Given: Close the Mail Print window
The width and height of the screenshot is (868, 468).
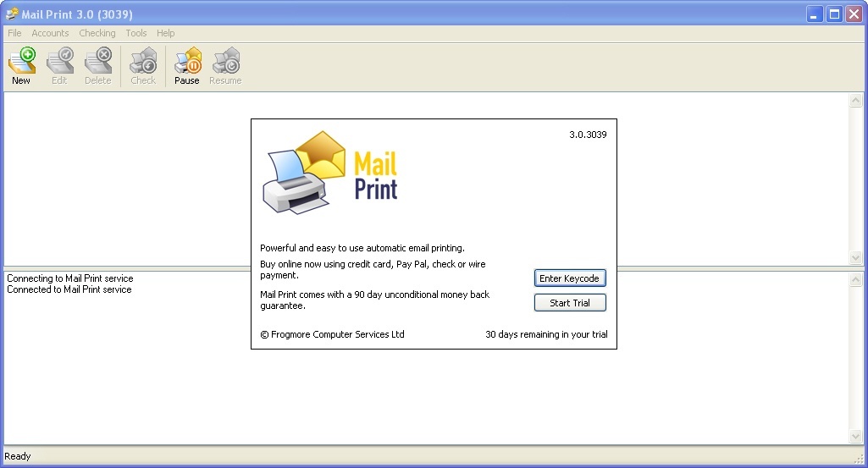Looking at the screenshot, I should click(x=854, y=14).
